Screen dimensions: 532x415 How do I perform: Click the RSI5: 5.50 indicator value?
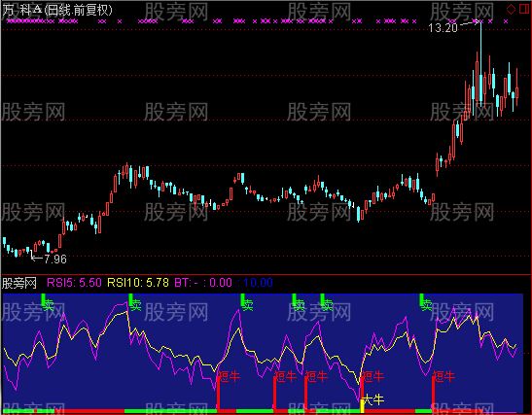[74, 283]
